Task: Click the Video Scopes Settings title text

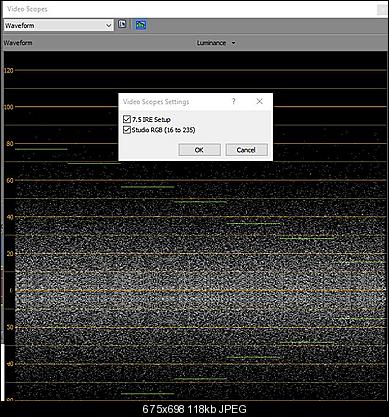Action: [x=156, y=102]
